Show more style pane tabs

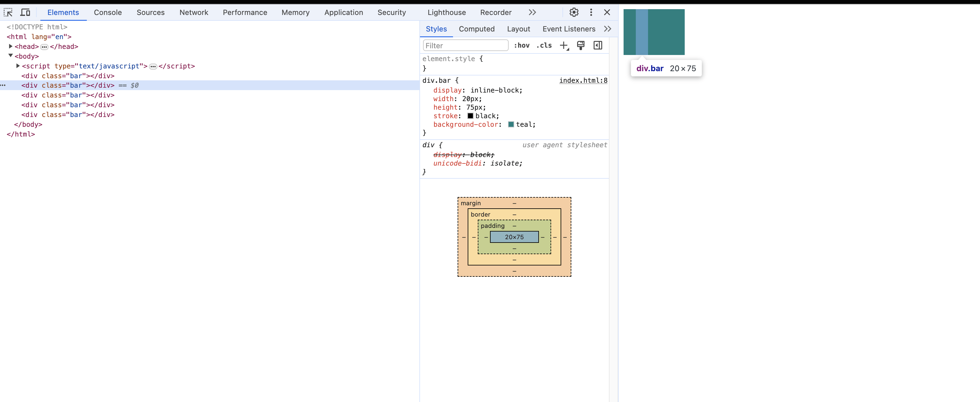point(607,29)
